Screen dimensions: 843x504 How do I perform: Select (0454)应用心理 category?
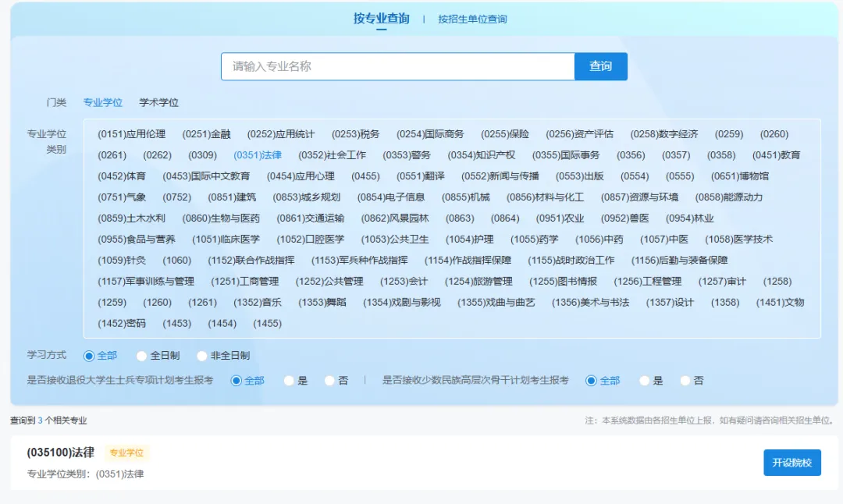pos(301,176)
